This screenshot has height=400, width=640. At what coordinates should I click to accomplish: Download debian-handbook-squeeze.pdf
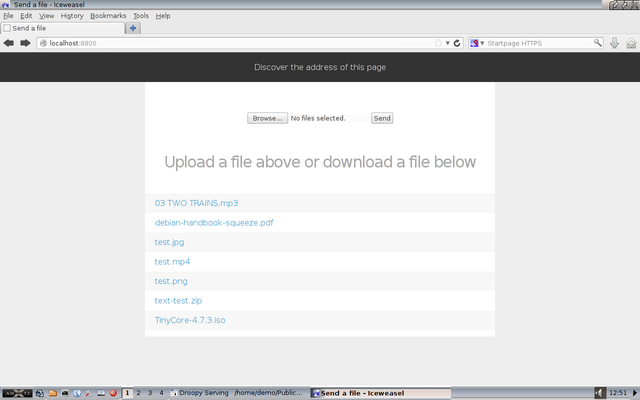coord(214,222)
